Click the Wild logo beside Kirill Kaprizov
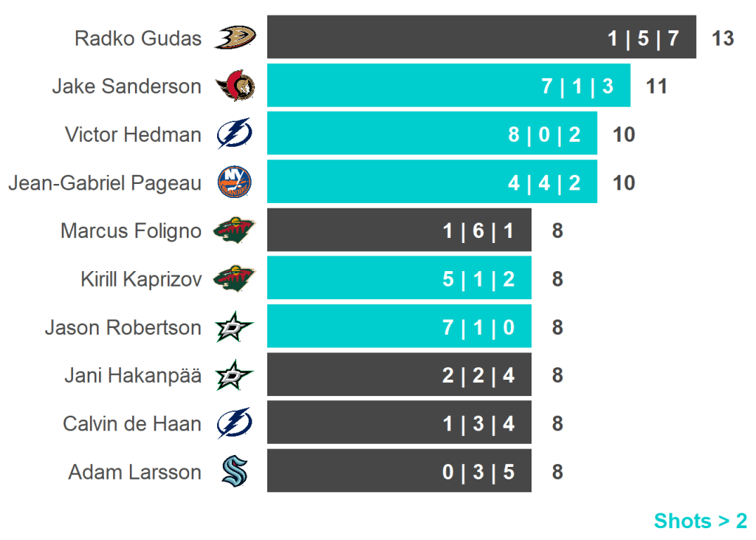Viewport: 756px width, 540px height. coord(235,279)
